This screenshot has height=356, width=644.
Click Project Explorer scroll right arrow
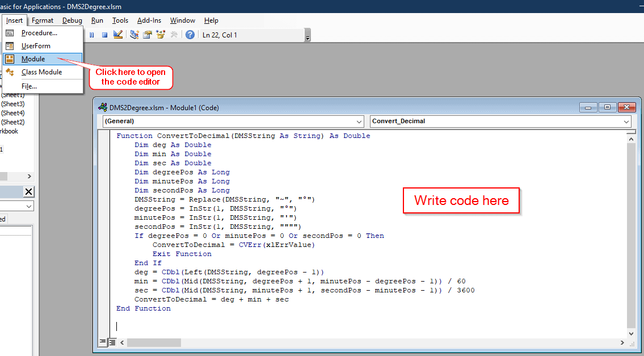[29, 177]
